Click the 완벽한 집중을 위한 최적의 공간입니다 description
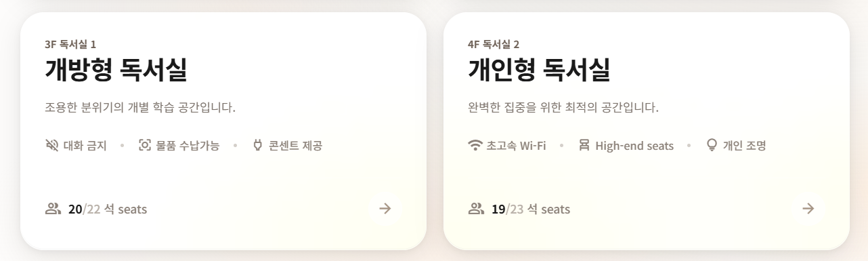Image resolution: width=868 pixels, height=261 pixels. [x=563, y=108]
